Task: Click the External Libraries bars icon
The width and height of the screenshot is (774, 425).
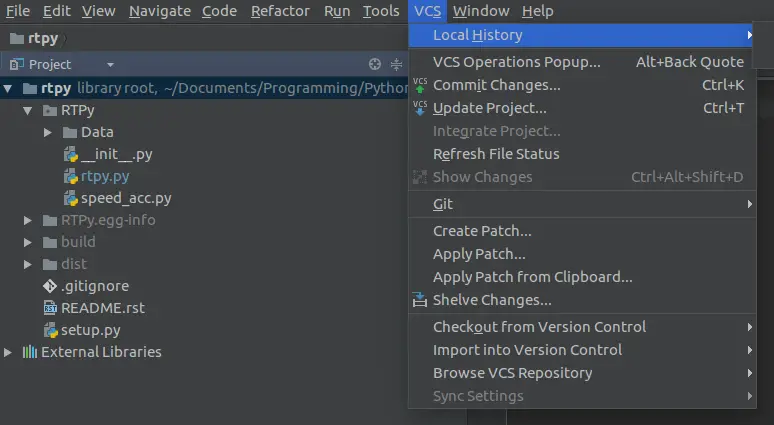Action: click(x=30, y=352)
